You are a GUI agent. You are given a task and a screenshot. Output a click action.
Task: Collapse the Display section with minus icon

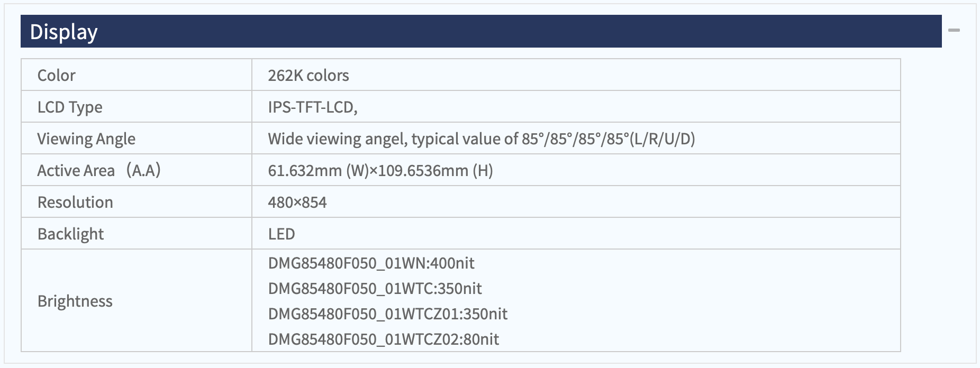pyautogui.click(x=954, y=31)
